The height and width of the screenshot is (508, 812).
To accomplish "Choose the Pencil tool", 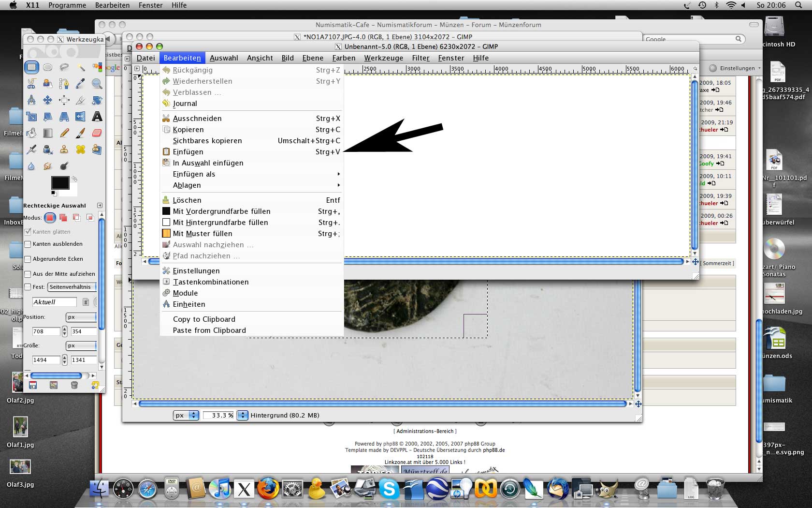I will click(64, 133).
